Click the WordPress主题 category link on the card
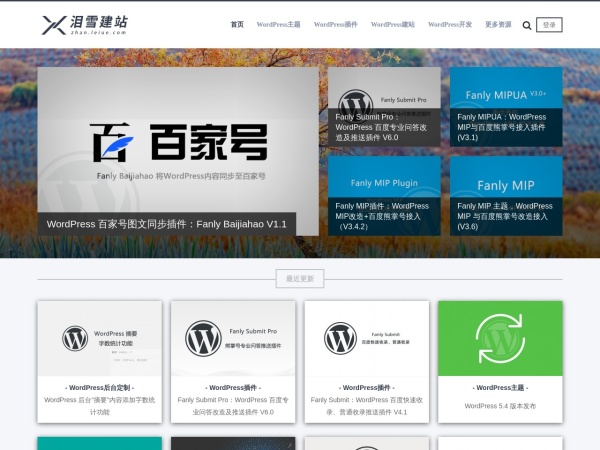 [500, 388]
